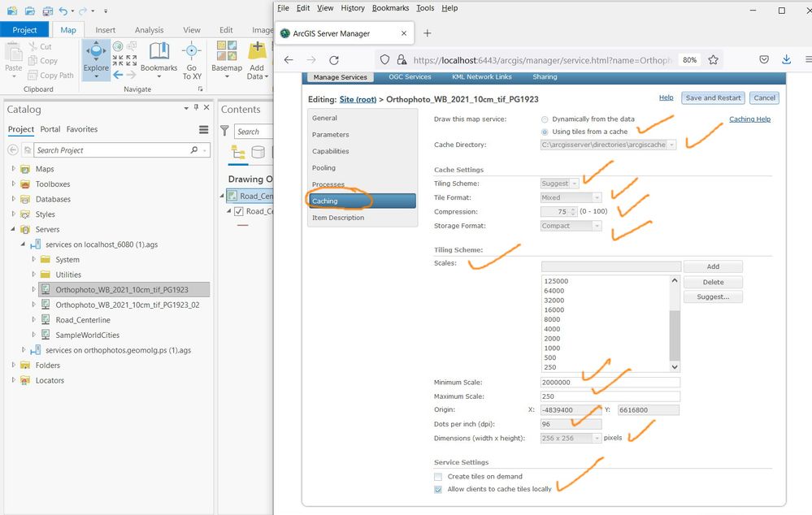Image resolution: width=812 pixels, height=515 pixels.
Task: Reload the Firefox page
Action: point(334,60)
